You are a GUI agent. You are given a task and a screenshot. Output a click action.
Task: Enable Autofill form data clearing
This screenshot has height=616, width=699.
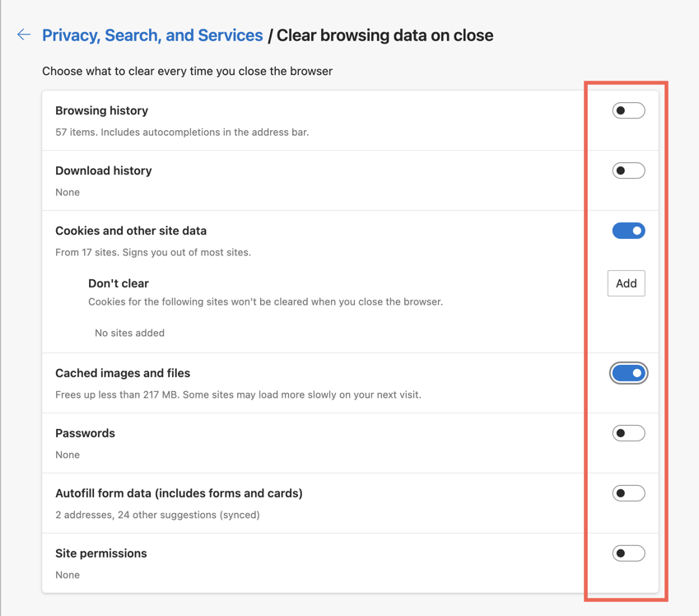pyautogui.click(x=628, y=492)
